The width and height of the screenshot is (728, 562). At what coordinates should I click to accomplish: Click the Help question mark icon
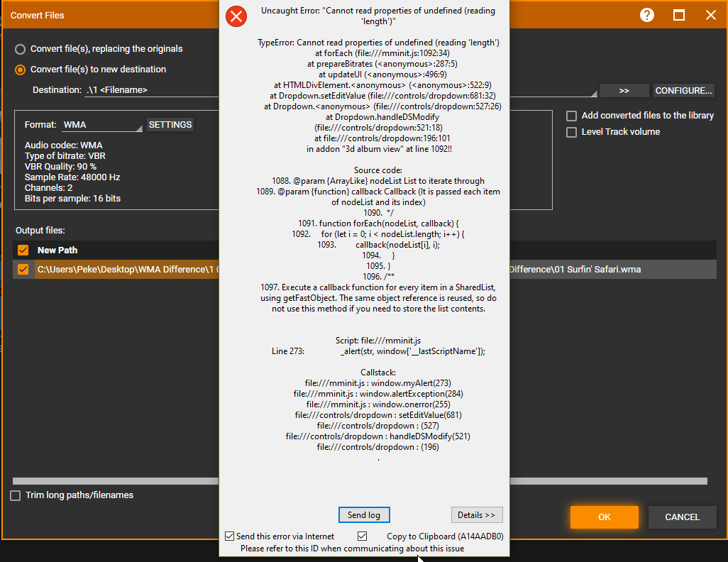point(646,15)
